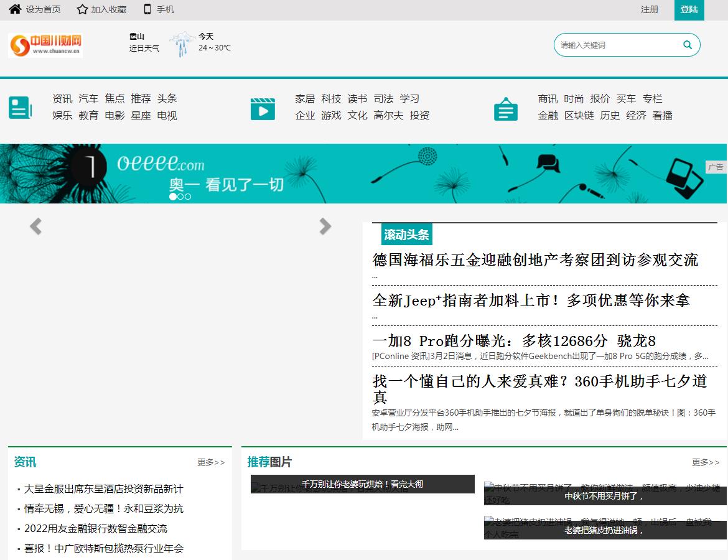Open the 娱乐 navigation item

[62, 115]
